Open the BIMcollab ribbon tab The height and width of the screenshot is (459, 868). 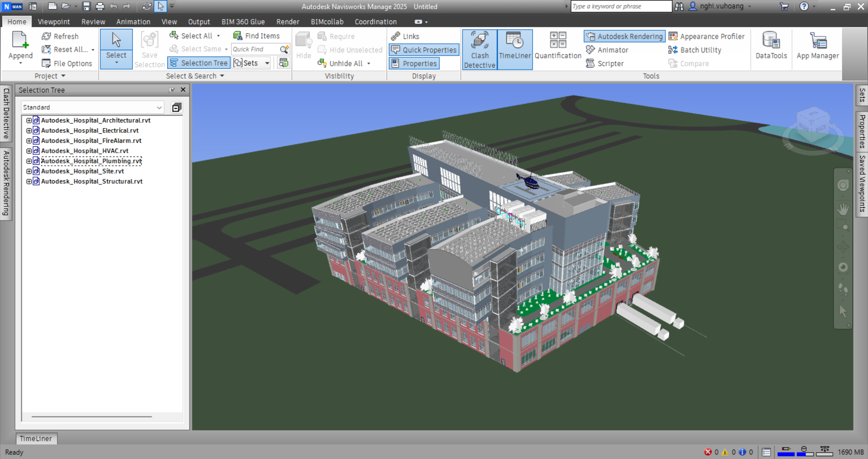[327, 22]
